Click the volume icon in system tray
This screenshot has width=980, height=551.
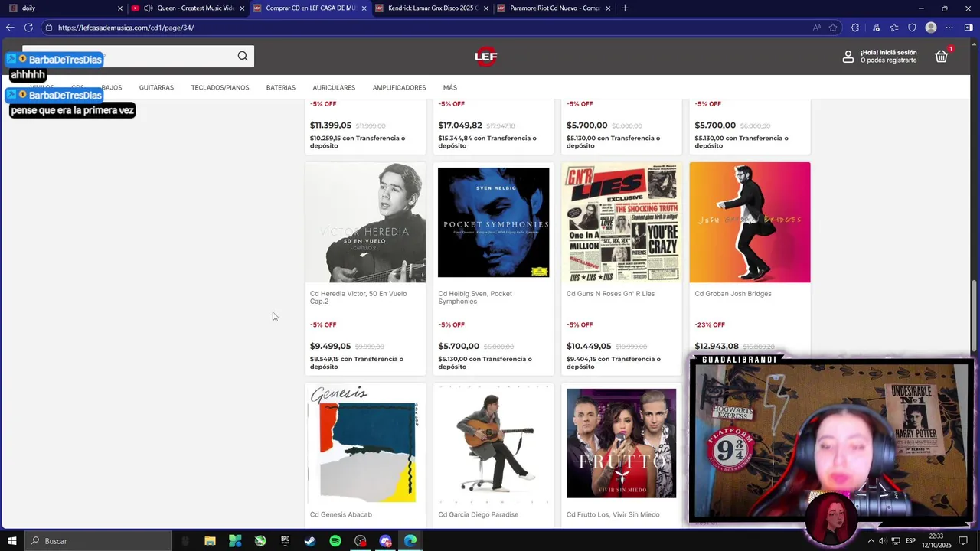pos(883,541)
